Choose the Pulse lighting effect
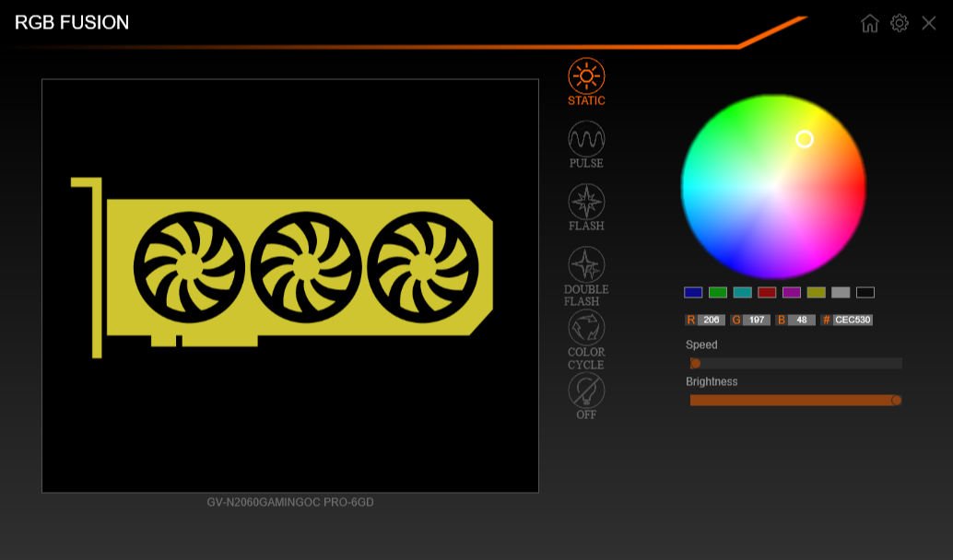The height and width of the screenshot is (560, 953). (586, 139)
